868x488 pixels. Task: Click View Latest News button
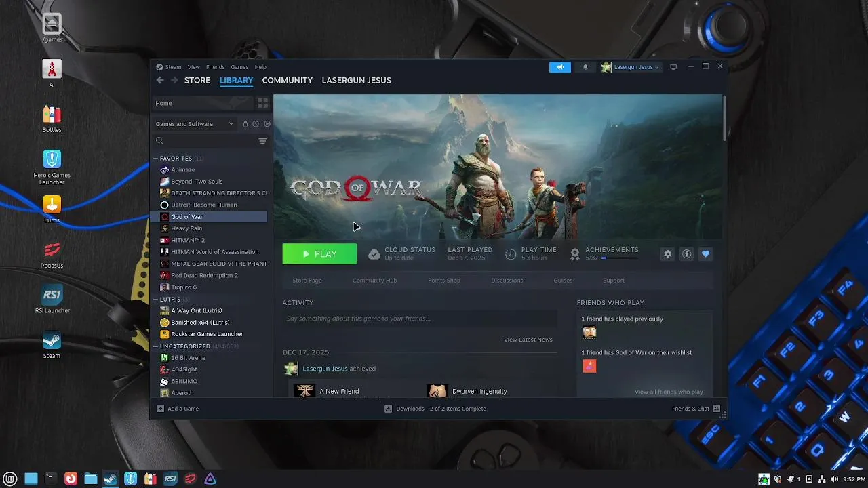(x=528, y=340)
